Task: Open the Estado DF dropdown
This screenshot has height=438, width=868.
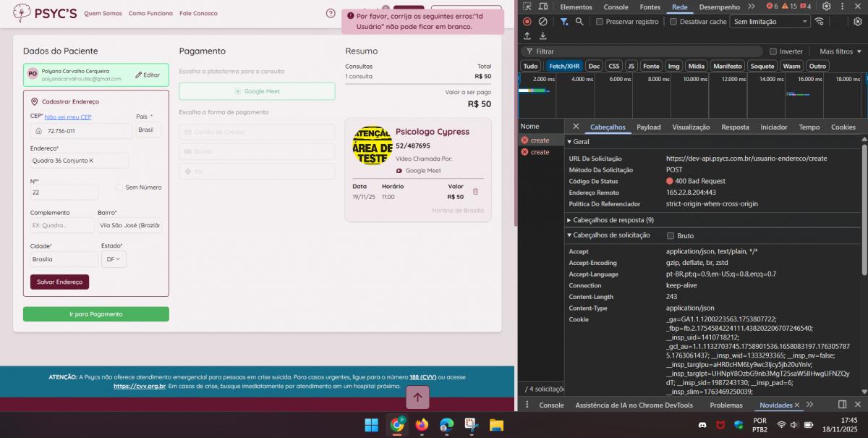Action: 114,259
